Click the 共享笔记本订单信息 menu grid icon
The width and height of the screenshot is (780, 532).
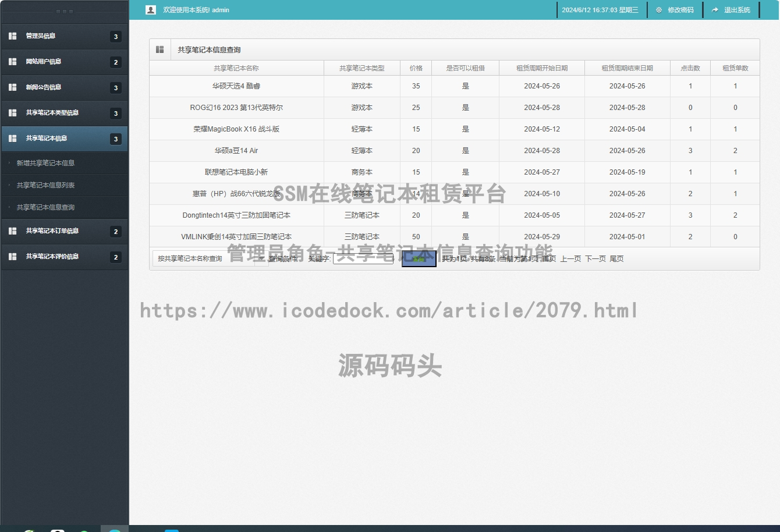[x=13, y=231]
